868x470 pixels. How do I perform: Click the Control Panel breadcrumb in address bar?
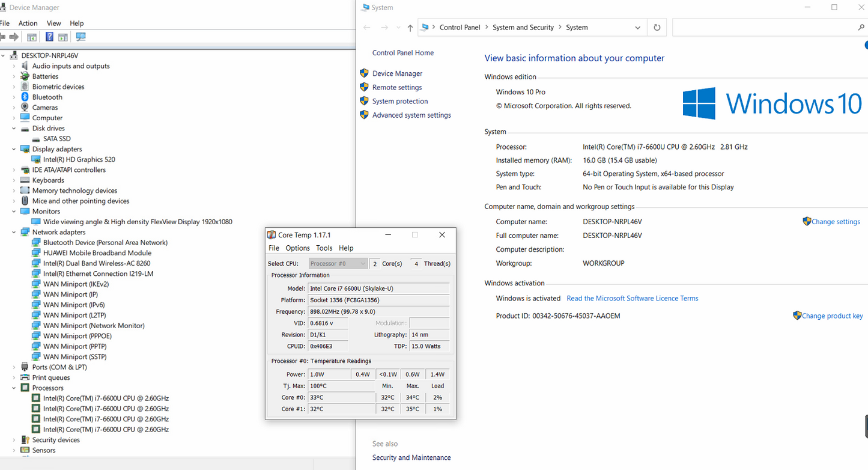pyautogui.click(x=460, y=28)
